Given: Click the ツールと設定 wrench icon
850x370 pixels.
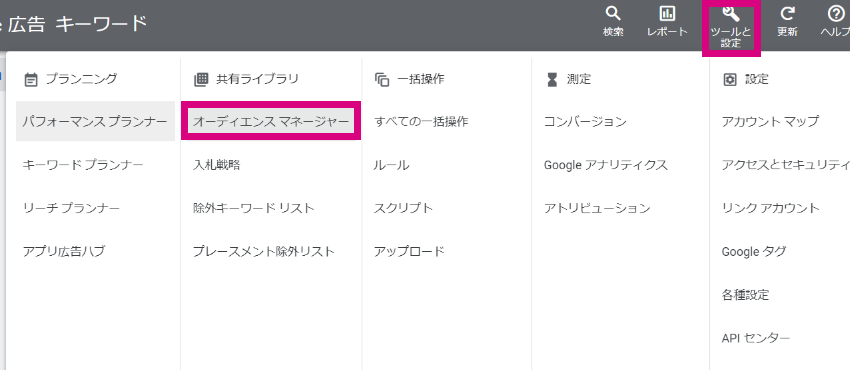Looking at the screenshot, I should 731,14.
